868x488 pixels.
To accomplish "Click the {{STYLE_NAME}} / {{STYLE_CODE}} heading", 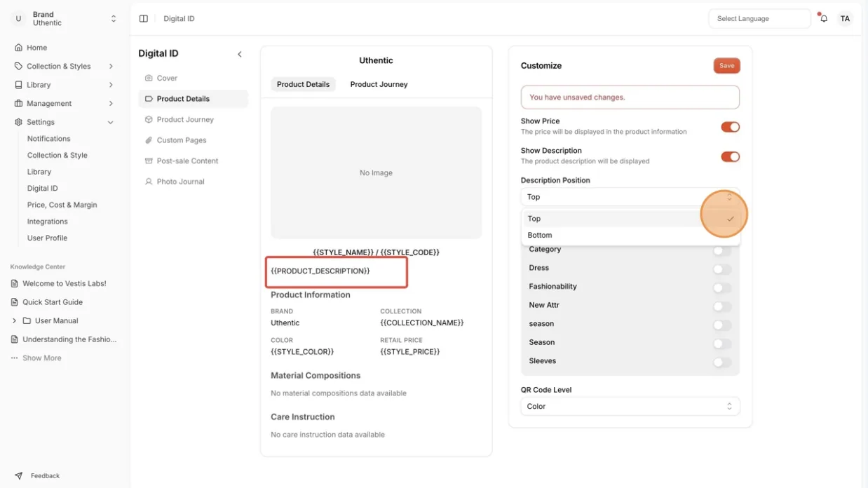I will click(376, 252).
